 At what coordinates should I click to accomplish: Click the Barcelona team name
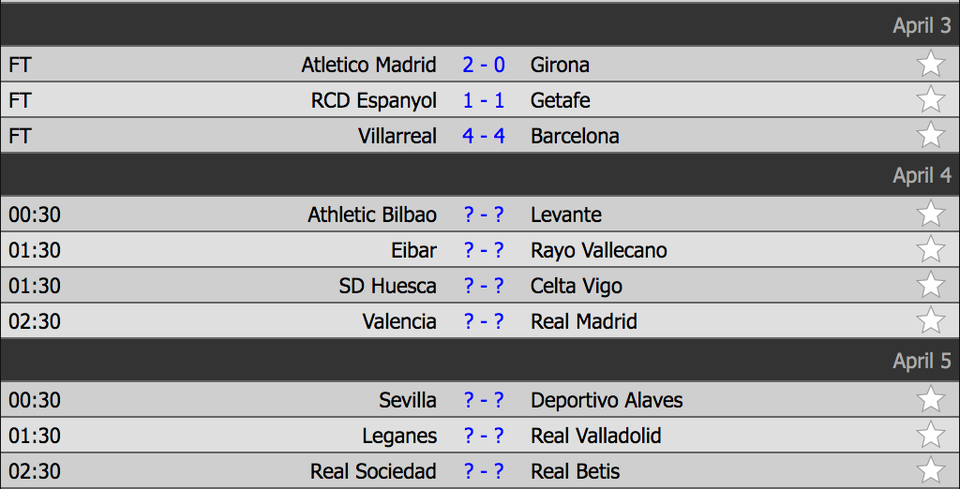[575, 135]
